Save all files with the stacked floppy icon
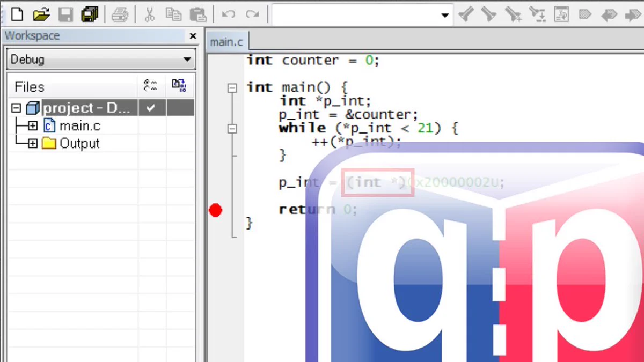The height and width of the screenshot is (362, 644). click(90, 14)
